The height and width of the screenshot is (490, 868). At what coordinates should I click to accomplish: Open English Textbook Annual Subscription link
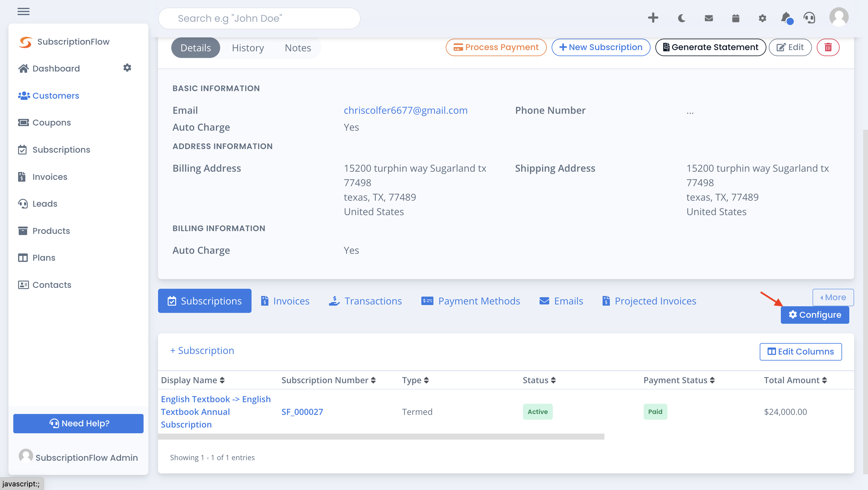[x=216, y=412]
